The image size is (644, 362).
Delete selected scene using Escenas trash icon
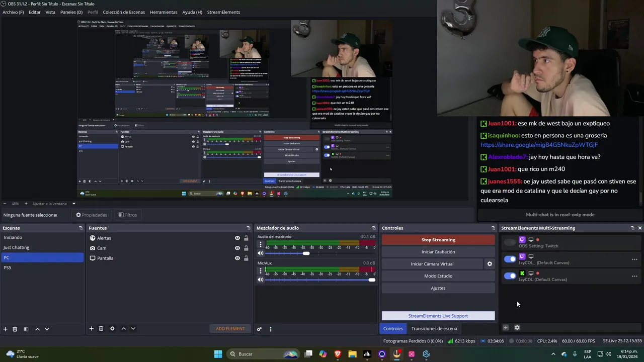15,329
